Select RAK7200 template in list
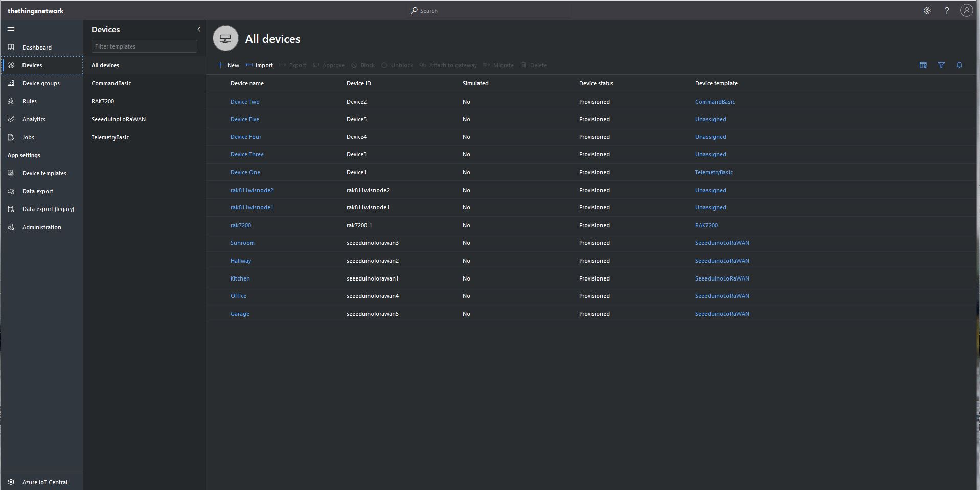The image size is (980, 490). (103, 101)
